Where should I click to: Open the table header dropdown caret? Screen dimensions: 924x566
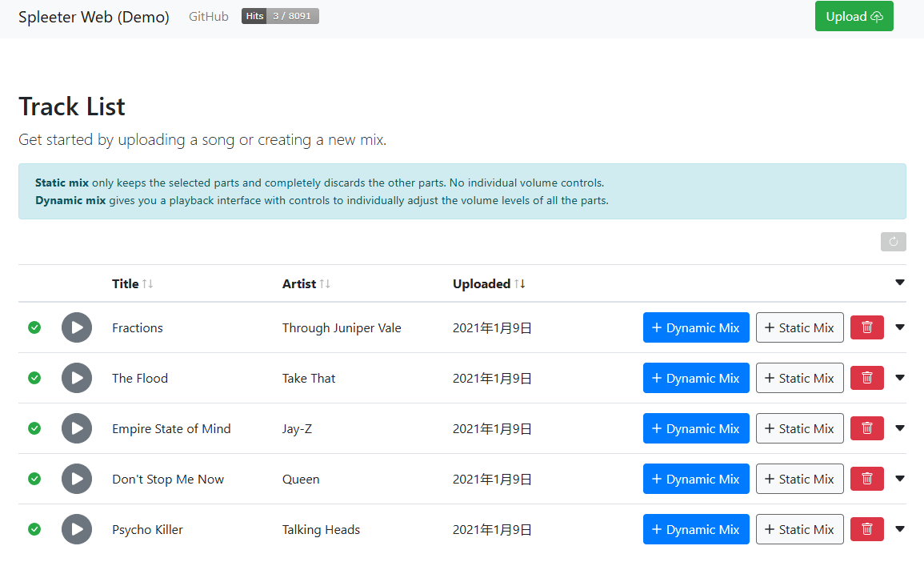[899, 283]
